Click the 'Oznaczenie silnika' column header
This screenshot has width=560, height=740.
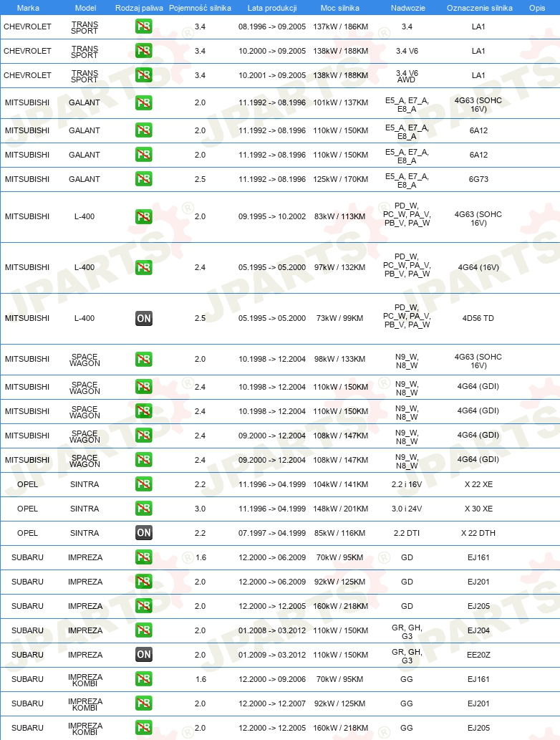479,8
